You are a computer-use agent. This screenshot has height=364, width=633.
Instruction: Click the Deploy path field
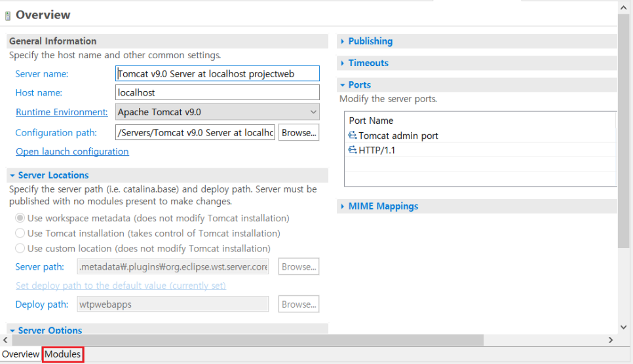[x=173, y=304]
